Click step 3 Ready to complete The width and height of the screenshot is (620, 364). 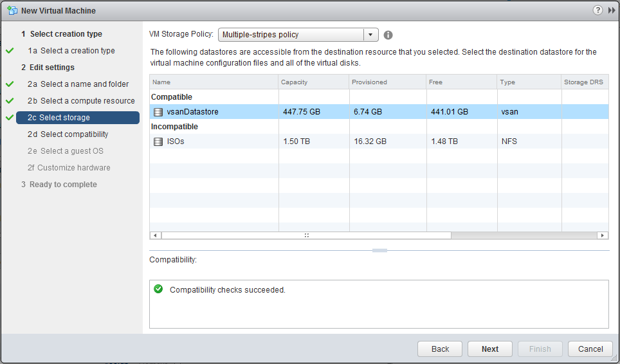pos(59,185)
